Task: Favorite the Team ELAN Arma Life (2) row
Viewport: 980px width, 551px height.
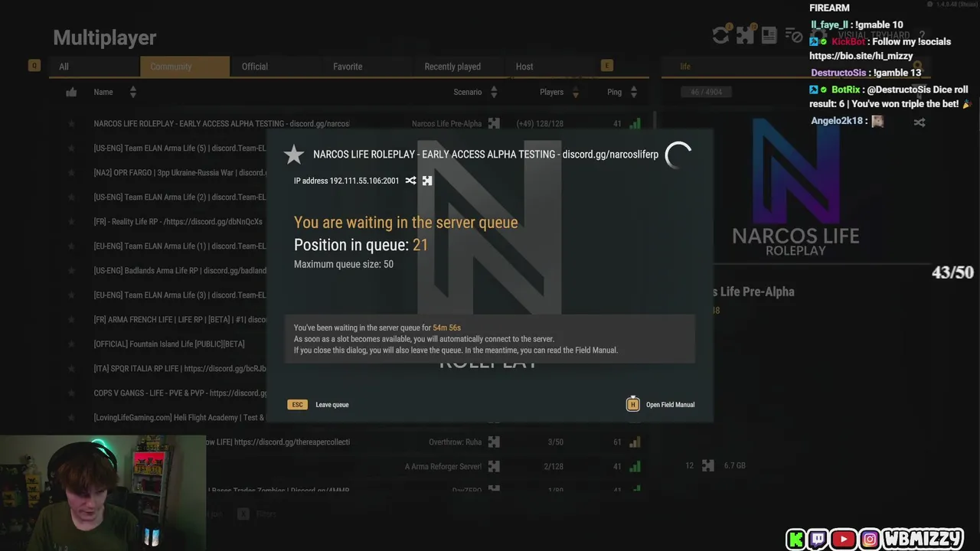Action: (71, 197)
